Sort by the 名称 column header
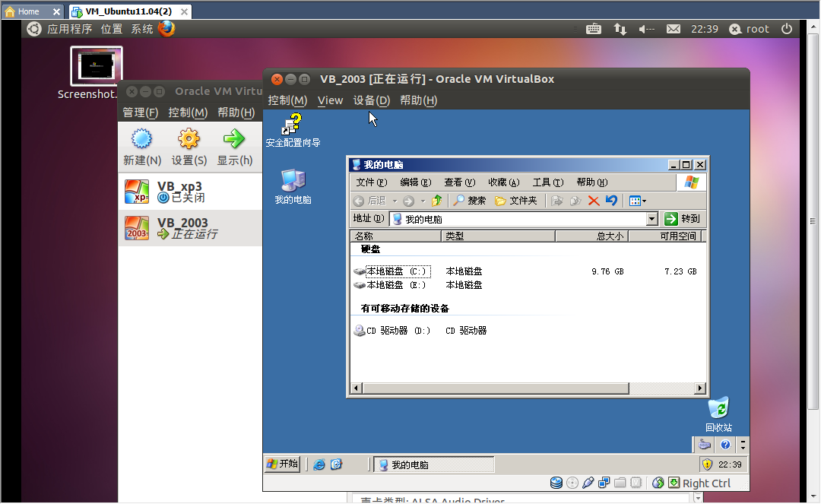This screenshot has width=821, height=504. tap(396, 236)
